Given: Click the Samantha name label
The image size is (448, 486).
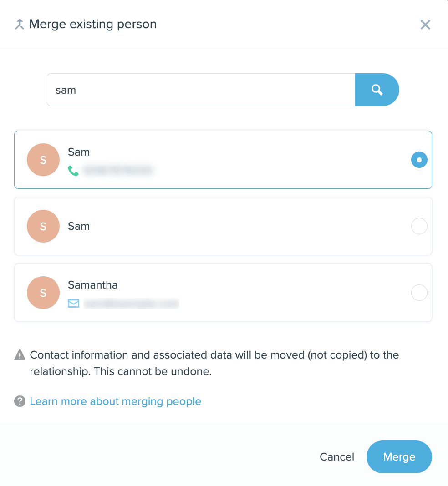Looking at the screenshot, I should click(93, 285).
